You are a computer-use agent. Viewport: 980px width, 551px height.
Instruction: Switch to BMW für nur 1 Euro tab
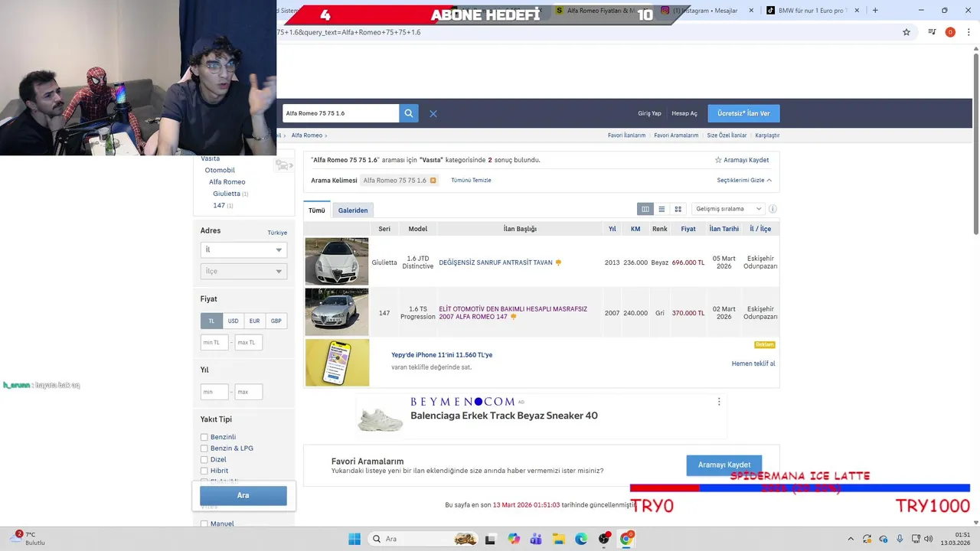tap(812, 11)
